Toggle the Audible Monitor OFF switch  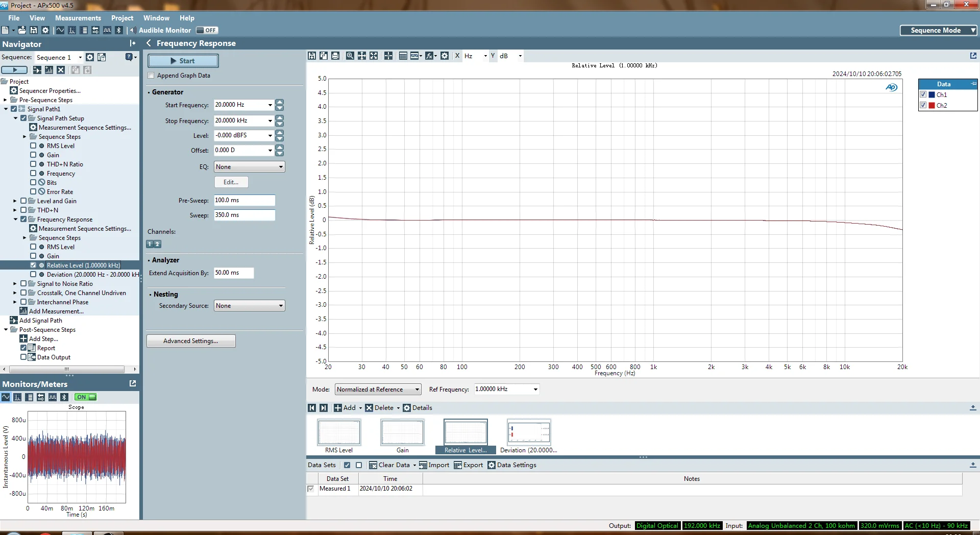point(207,30)
